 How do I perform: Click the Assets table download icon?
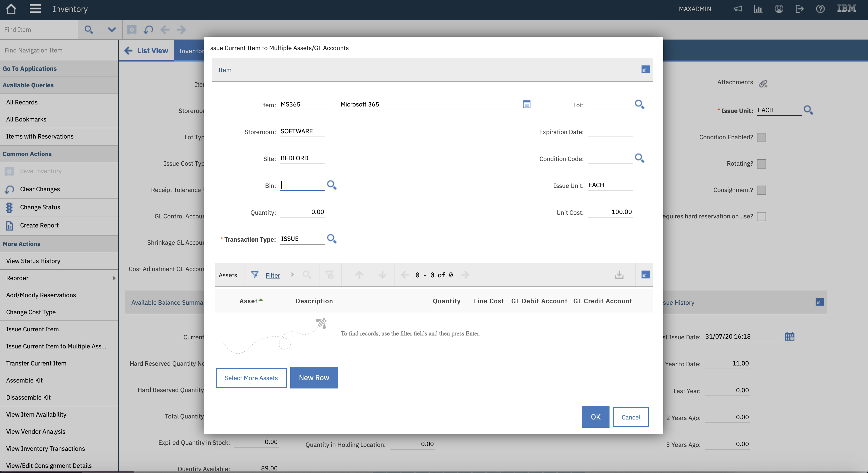619,275
